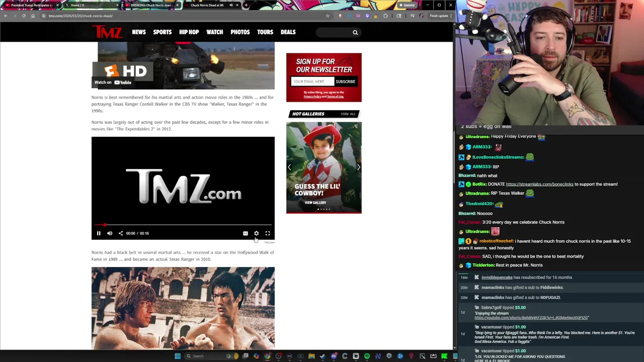The image size is (644, 362).
Task: Open the Windows Start menu
Action: (178, 356)
